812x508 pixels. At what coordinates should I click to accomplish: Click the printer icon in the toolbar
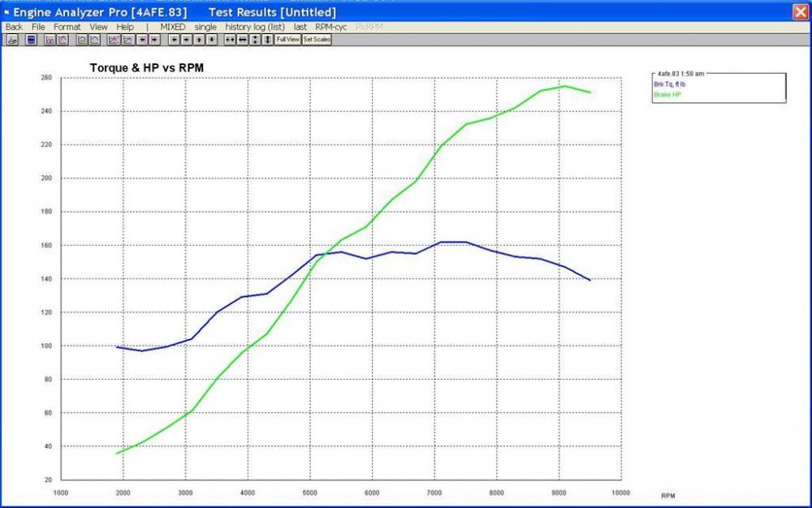pyautogui.click(x=13, y=39)
